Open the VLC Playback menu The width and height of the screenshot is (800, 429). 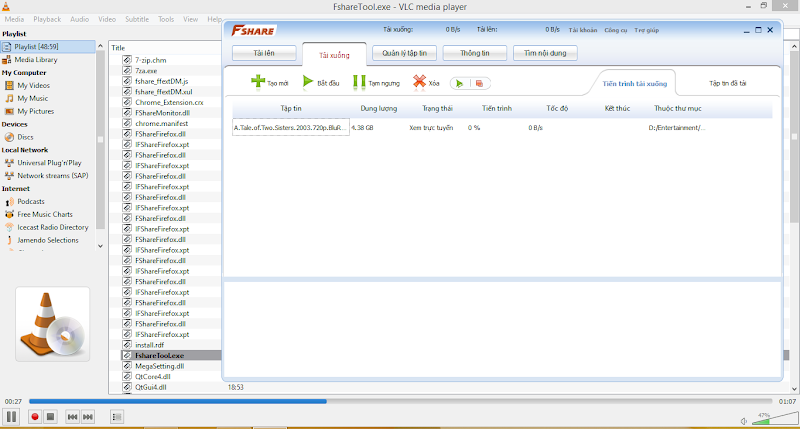click(47, 19)
